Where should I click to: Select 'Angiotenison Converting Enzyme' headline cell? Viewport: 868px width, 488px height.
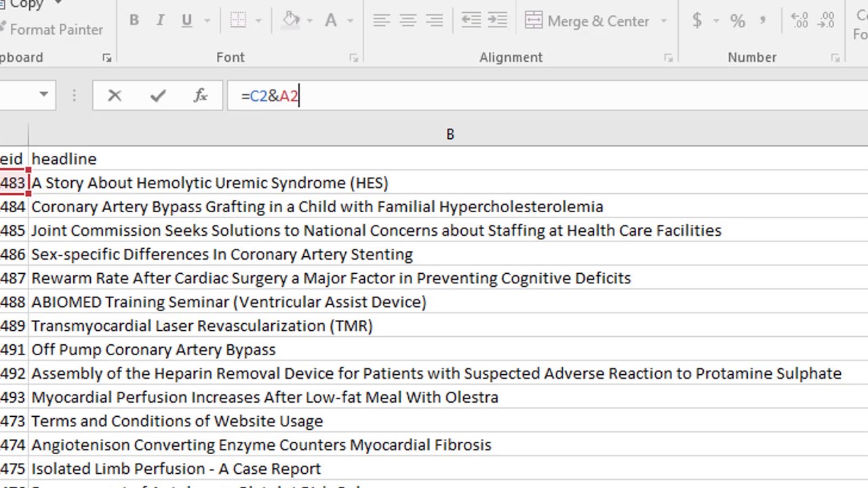pyautogui.click(x=449, y=445)
